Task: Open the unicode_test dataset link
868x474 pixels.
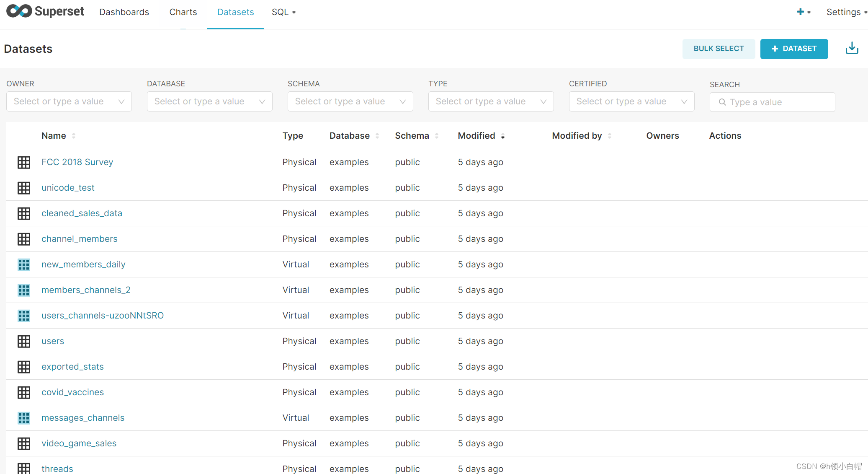Action: tap(68, 188)
